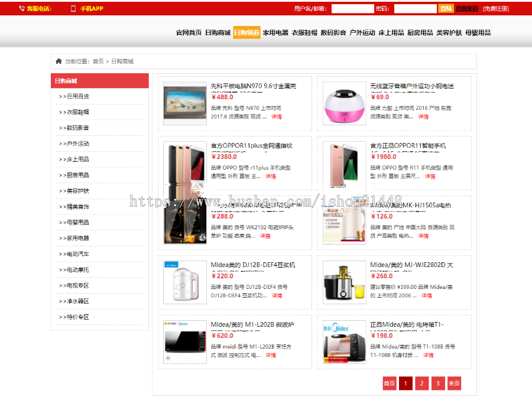
Task: Click the 末页 last page button
Action: point(454,383)
